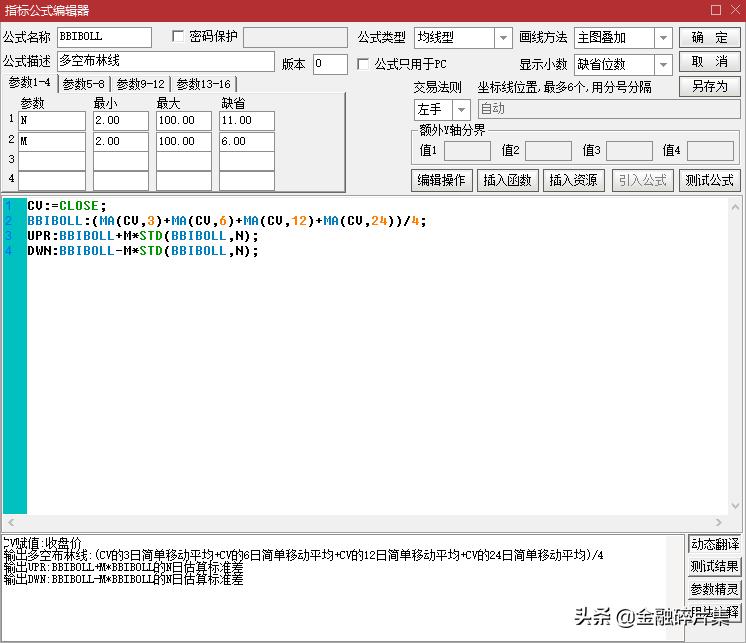Click the 确定 button
746x643 pixels.
click(x=710, y=37)
